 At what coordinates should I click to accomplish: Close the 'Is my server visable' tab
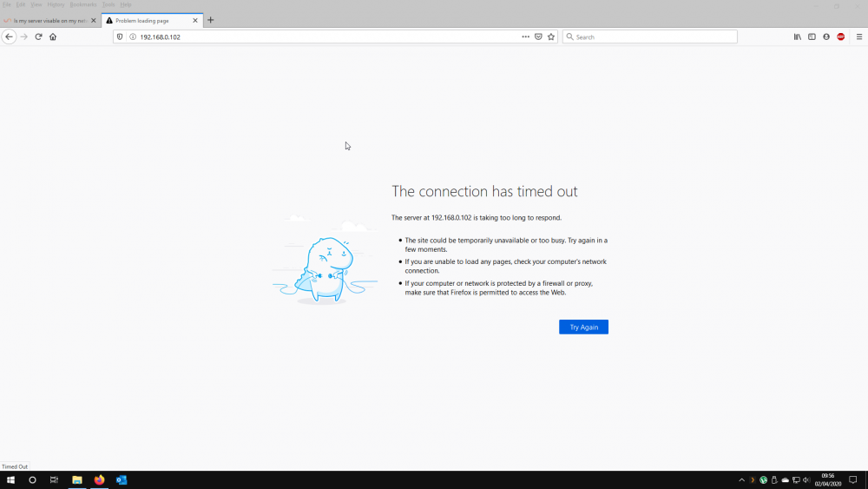pos(93,21)
